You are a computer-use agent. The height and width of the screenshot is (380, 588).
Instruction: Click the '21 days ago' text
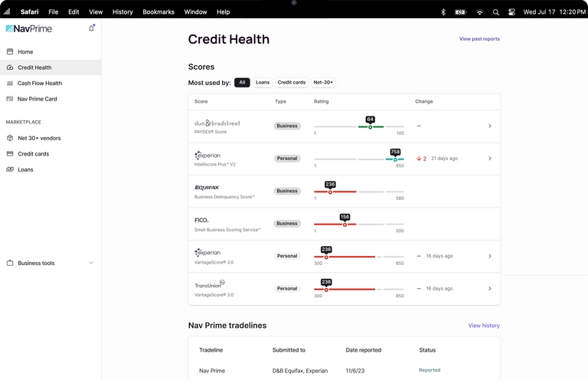[444, 159]
